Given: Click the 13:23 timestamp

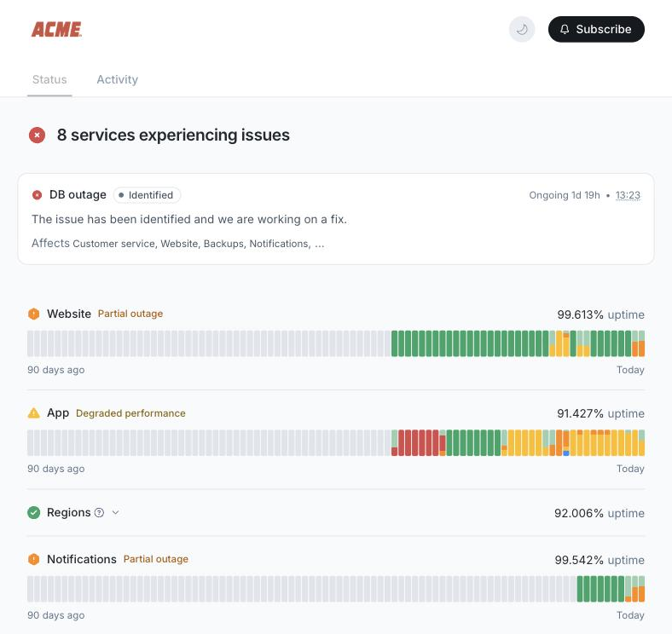Looking at the screenshot, I should click(628, 195).
